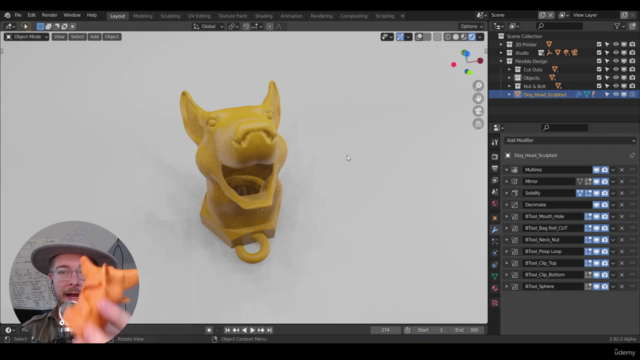
Task: Toggle viewport gizmos button
Action: point(400,37)
